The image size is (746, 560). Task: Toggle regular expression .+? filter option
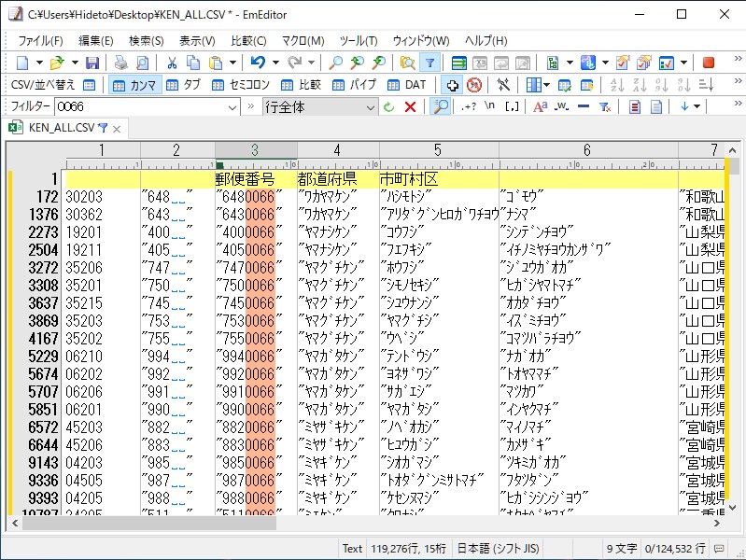tap(468, 107)
